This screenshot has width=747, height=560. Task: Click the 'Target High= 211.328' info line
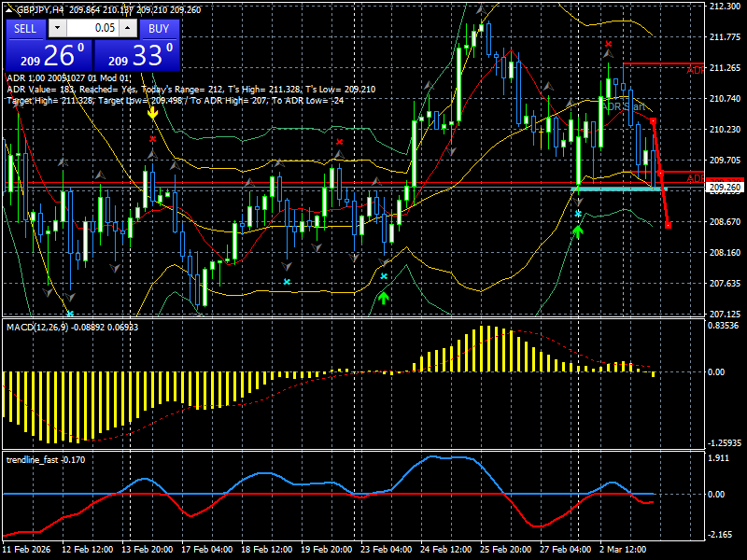click(175, 101)
